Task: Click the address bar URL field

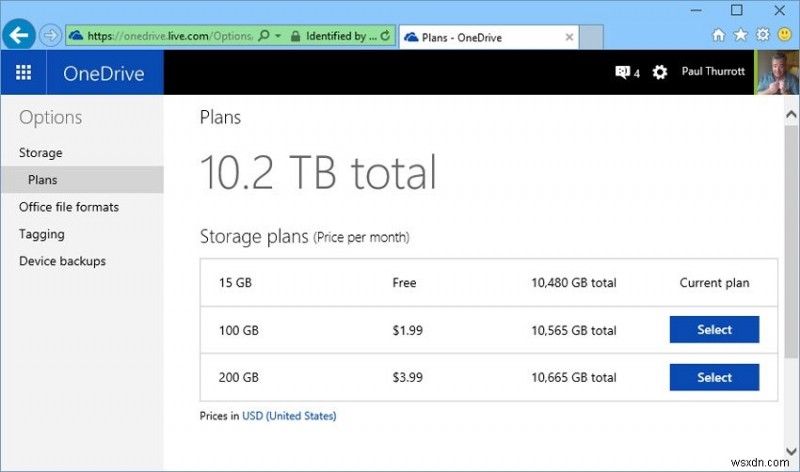Action: [170, 36]
